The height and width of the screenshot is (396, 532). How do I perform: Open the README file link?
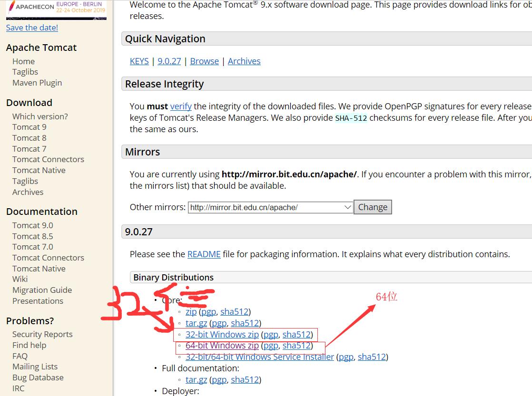(x=204, y=254)
